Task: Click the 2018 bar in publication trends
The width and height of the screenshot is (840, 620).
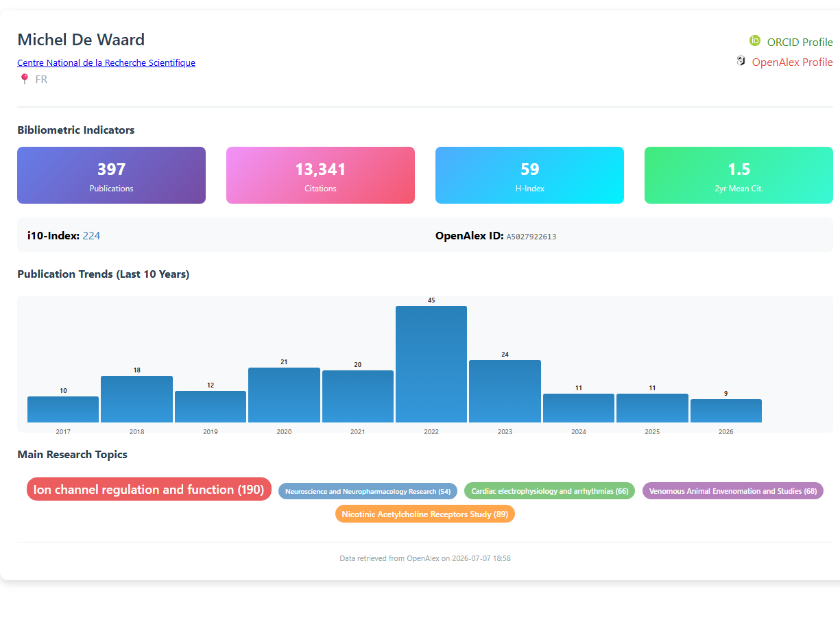Action: (136, 399)
